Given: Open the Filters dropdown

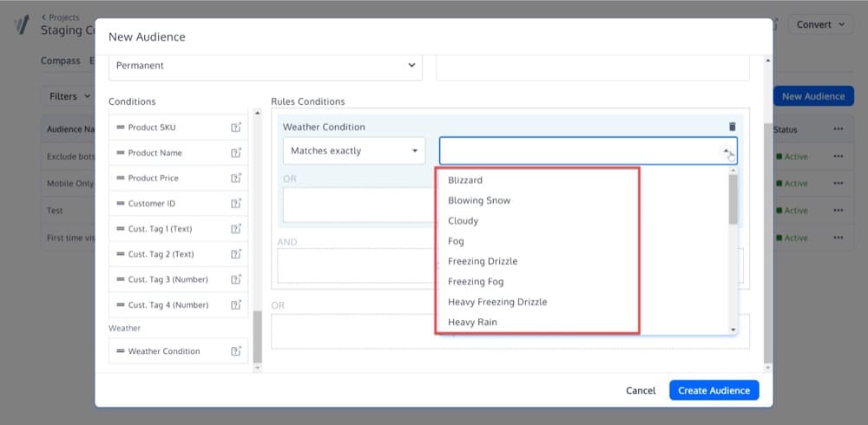Looking at the screenshot, I should pyautogui.click(x=69, y=96).
